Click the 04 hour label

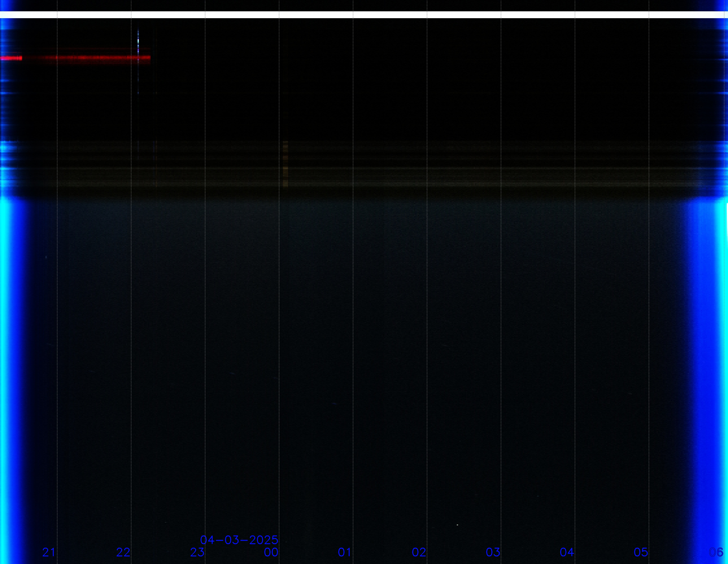567,552
